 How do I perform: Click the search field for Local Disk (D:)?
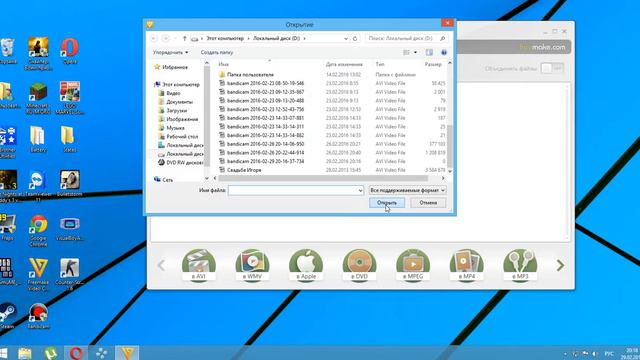[407, 38]
